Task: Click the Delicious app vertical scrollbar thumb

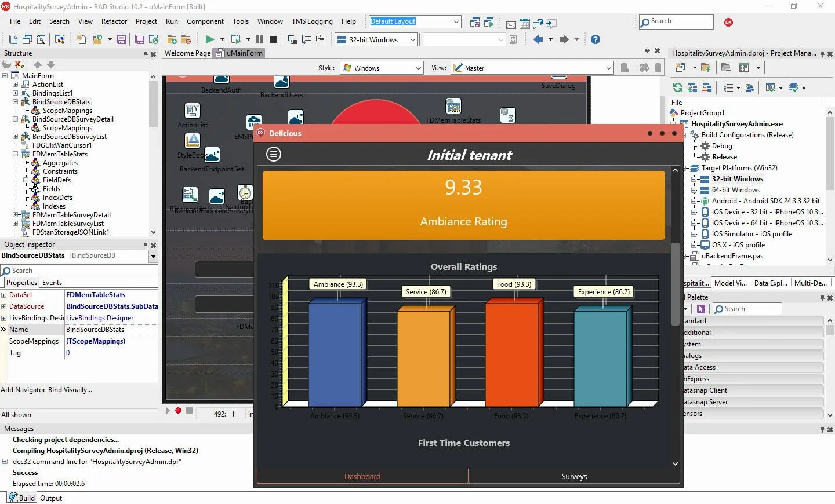Action: (x=675, y=284)
